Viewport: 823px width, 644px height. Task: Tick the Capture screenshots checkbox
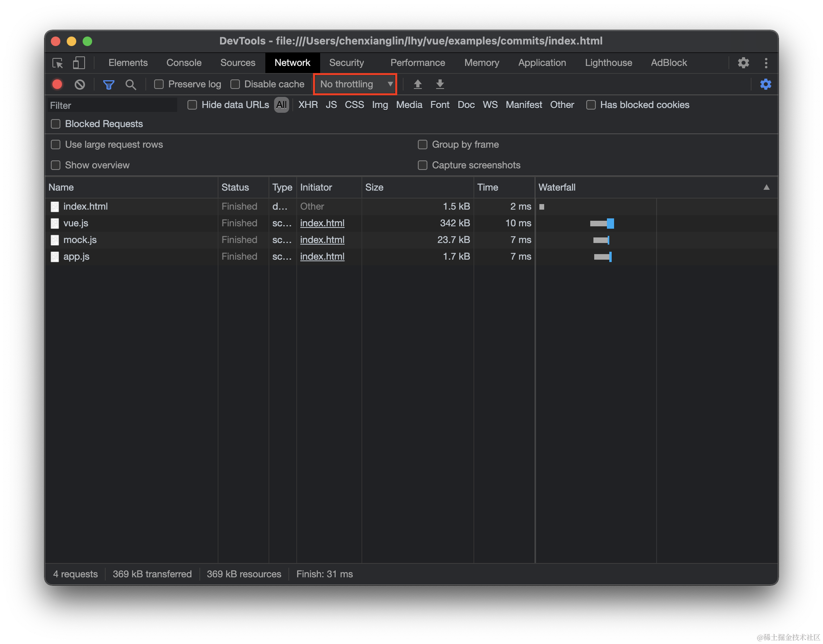[423, 165]
